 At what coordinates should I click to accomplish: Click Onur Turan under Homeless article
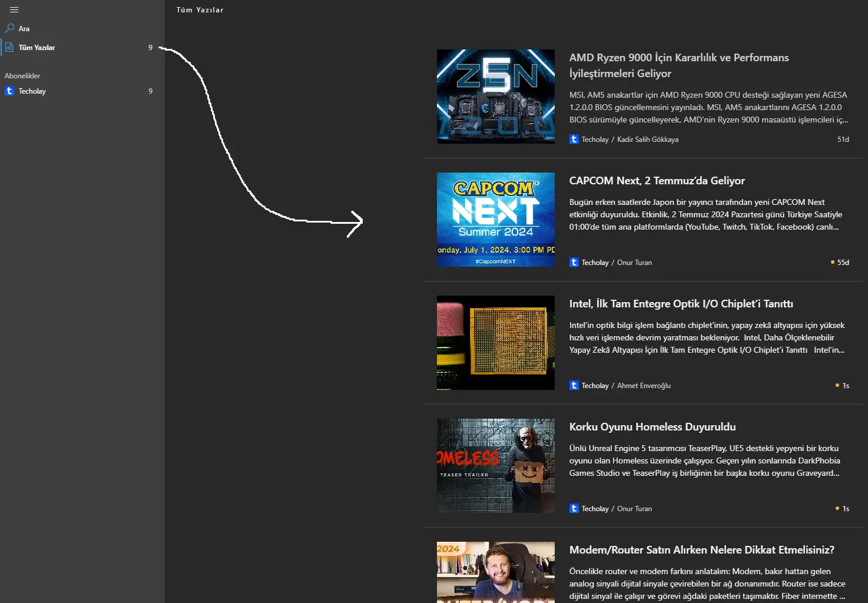pyautogui.click(x=634, y=509)
